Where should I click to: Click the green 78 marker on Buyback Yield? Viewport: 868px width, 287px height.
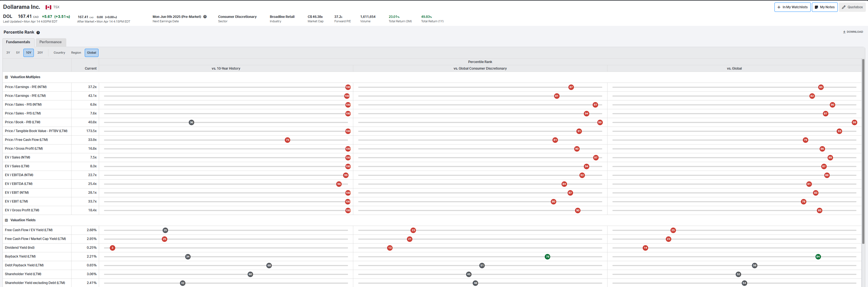point(547,257)
